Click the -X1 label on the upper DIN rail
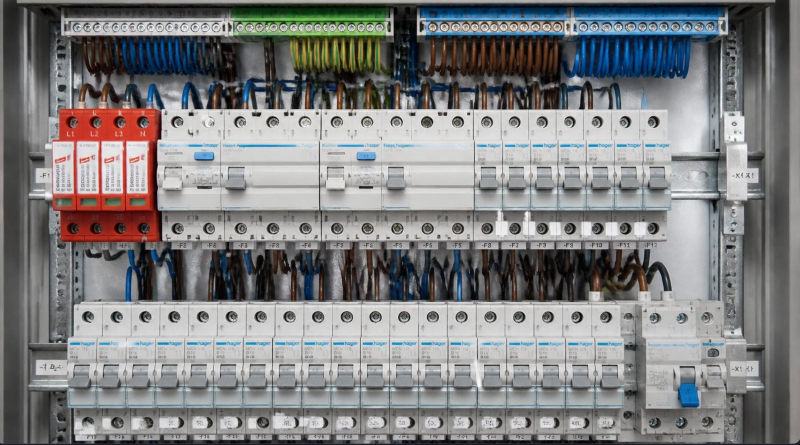Image resolution: width=800 pixels, height=445 pixels. 743,176
